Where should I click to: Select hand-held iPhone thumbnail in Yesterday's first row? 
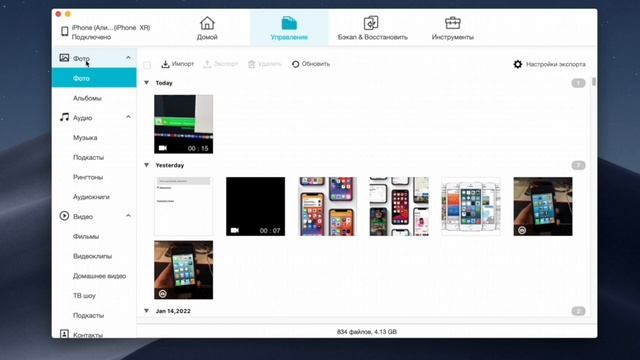(x=543, y=206)
